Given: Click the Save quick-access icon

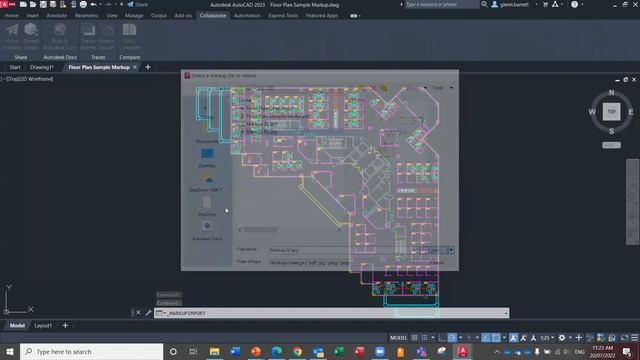Looking at the screenshot, I should click(43, 4).
